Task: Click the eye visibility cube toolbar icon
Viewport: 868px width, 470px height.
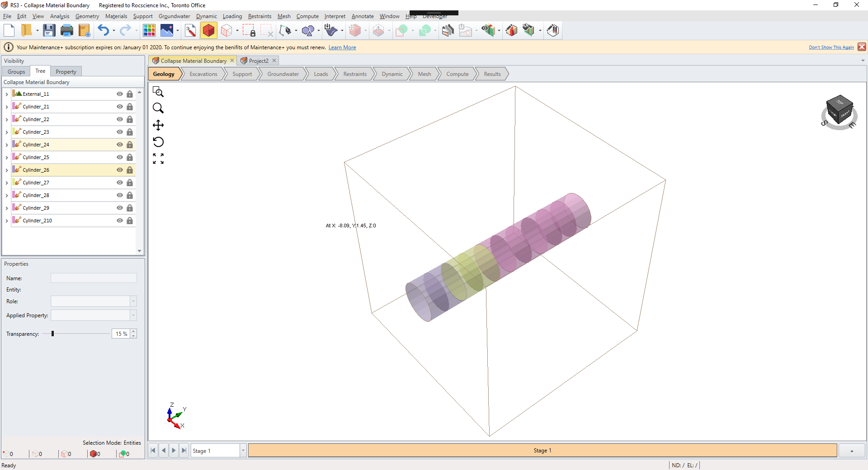Action: tap(488, 30)
